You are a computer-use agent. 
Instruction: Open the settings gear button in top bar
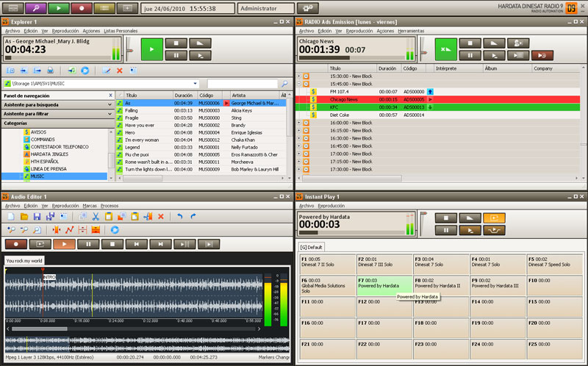click(x=307, y=7)
